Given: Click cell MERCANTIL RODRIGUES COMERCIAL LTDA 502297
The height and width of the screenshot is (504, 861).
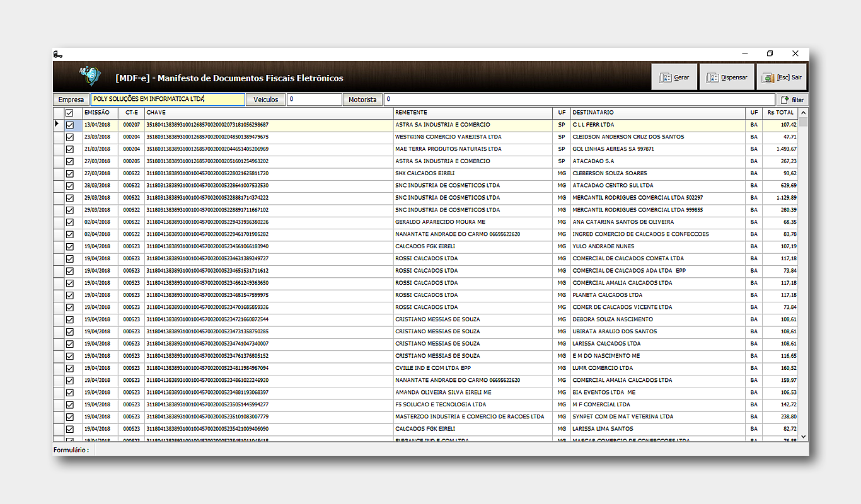Looking at the screenshot, I should coord(658,198).
